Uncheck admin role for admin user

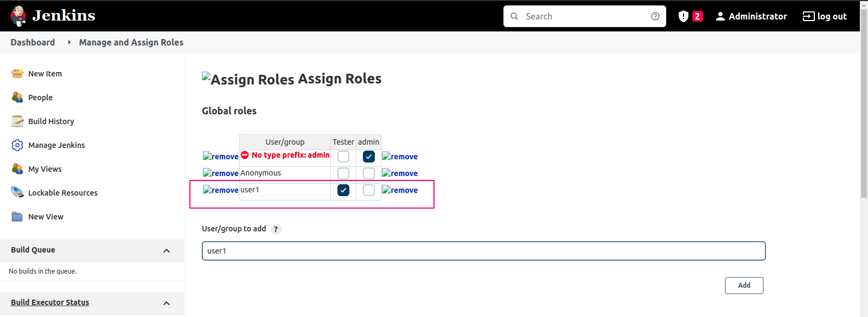[369, 157]
